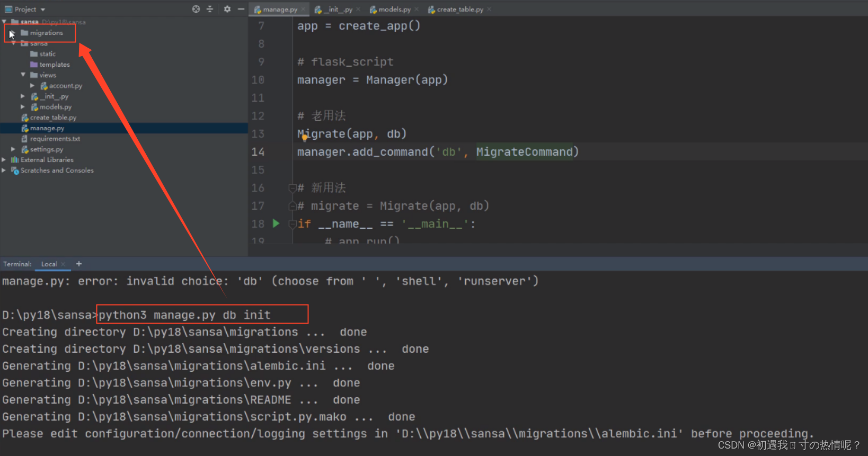Click the 'Please edit configuration' terminal line
Screen dimensions: 868x456
pos(408,434)
